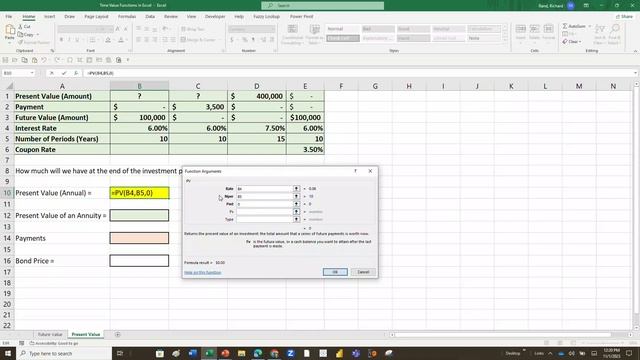The width and height of the screenshot is (640, 360).
Task: Toggle Bold formatting
Action: [x=61, y=40]
